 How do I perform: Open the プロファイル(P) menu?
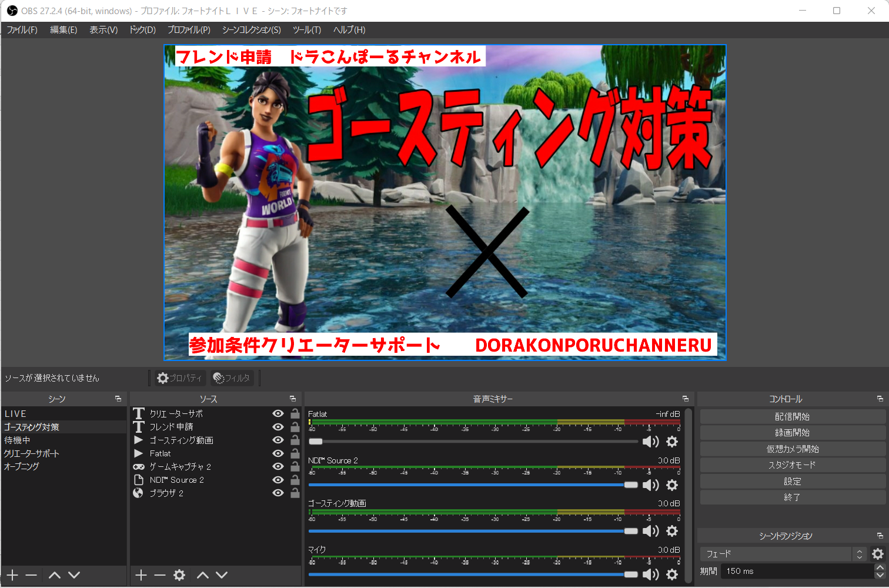189,30
